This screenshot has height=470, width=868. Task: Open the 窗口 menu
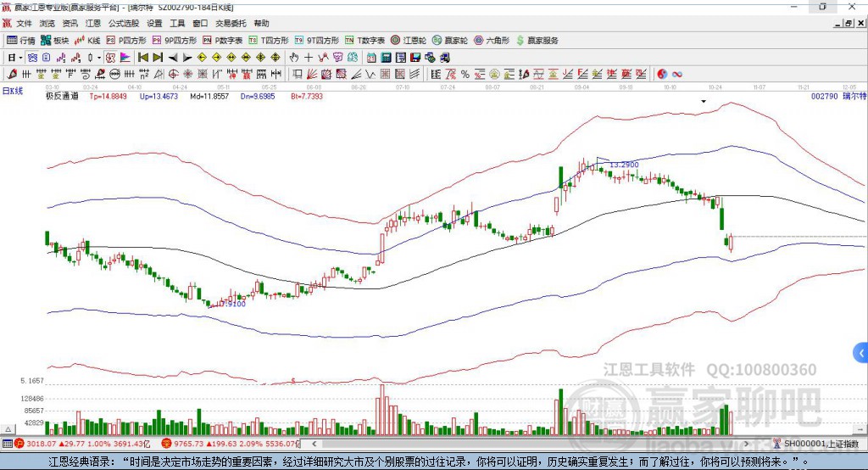pyautogui.click(x=200, y=23)
